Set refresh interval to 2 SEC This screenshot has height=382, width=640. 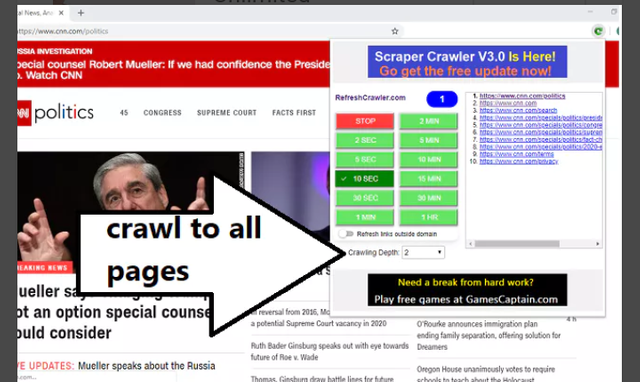click(365, 140)
